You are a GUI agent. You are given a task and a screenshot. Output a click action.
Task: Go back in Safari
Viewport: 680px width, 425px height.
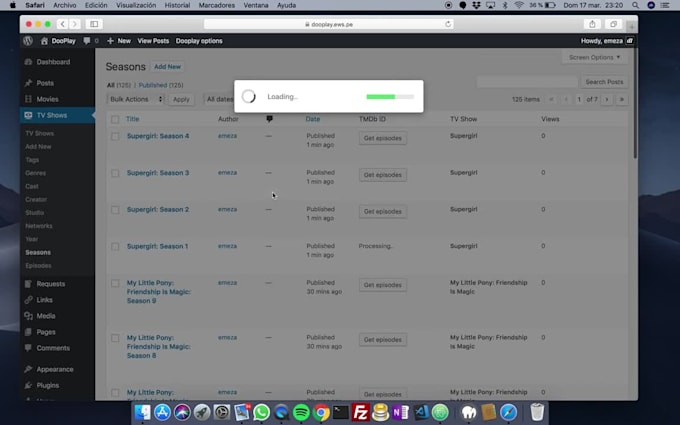tap(63, 24)
